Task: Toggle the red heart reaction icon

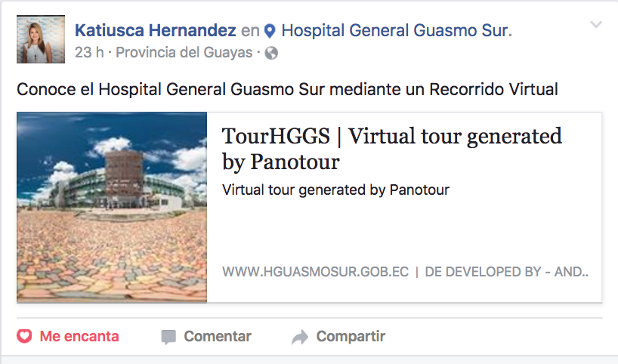Action: coord(24,336)
